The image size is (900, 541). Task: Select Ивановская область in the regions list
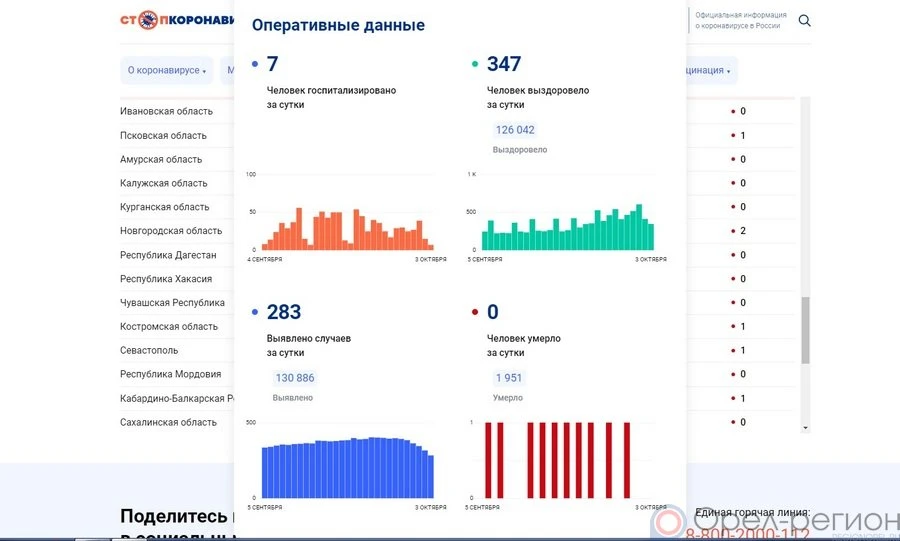[x=166, y=112]
